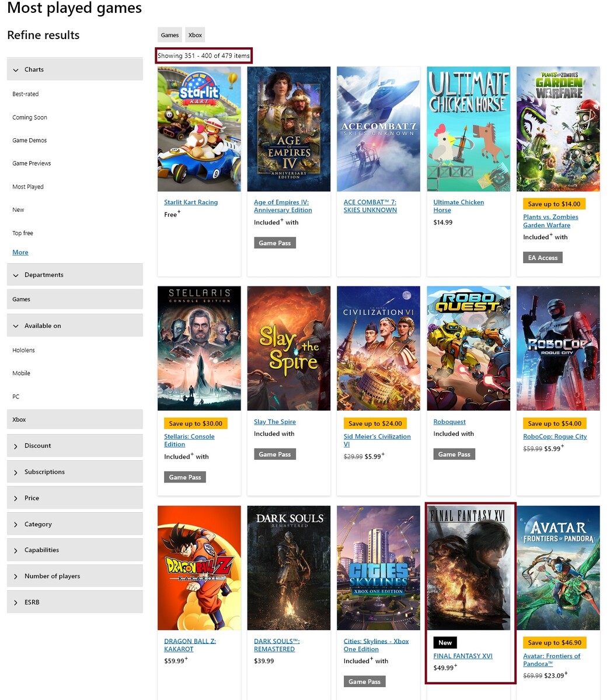This screenshot has width=610, height=700.
Task: Expand the ESRB filter section
Action: [75, 602]
